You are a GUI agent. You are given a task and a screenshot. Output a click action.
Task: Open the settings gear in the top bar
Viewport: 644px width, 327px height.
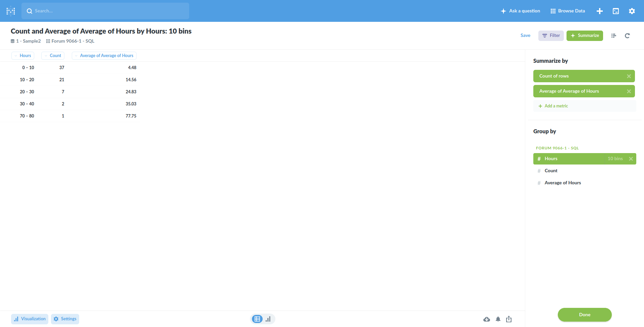click(632, 11)
